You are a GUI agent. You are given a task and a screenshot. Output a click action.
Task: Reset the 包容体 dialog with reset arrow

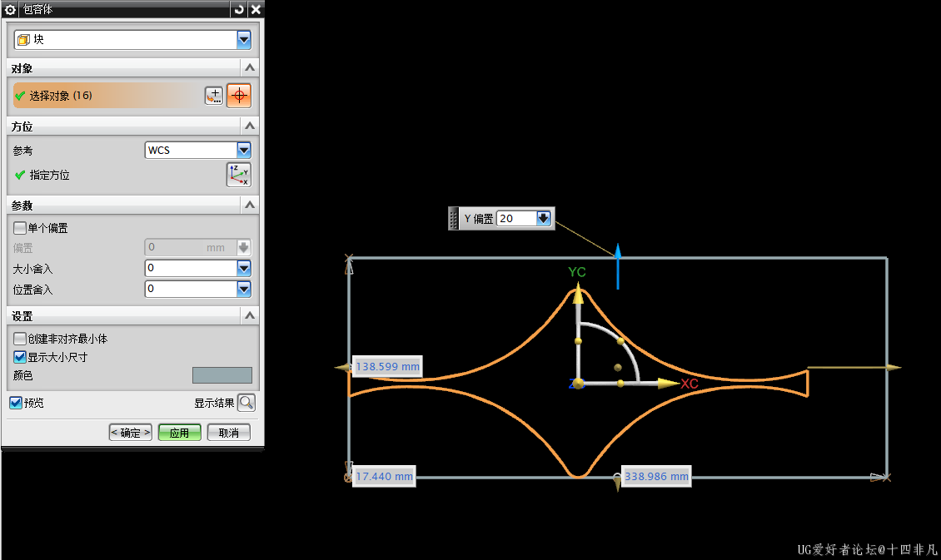(x=239, y=9)
